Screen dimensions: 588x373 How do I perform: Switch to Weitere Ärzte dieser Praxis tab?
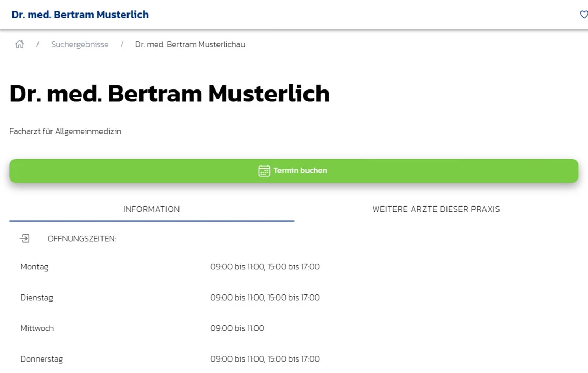coord(436,209)
